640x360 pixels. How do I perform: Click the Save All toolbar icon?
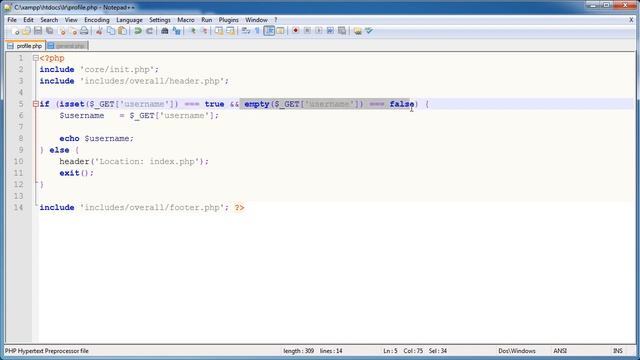50,31
